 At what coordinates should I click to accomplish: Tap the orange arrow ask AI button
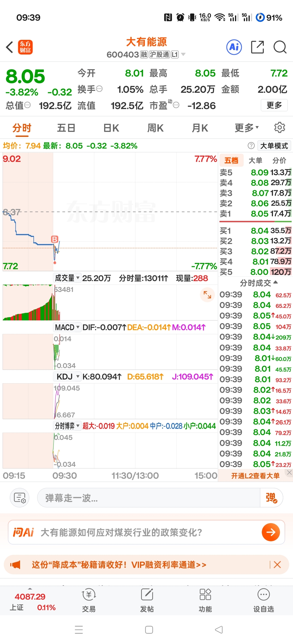pos(271,532)
